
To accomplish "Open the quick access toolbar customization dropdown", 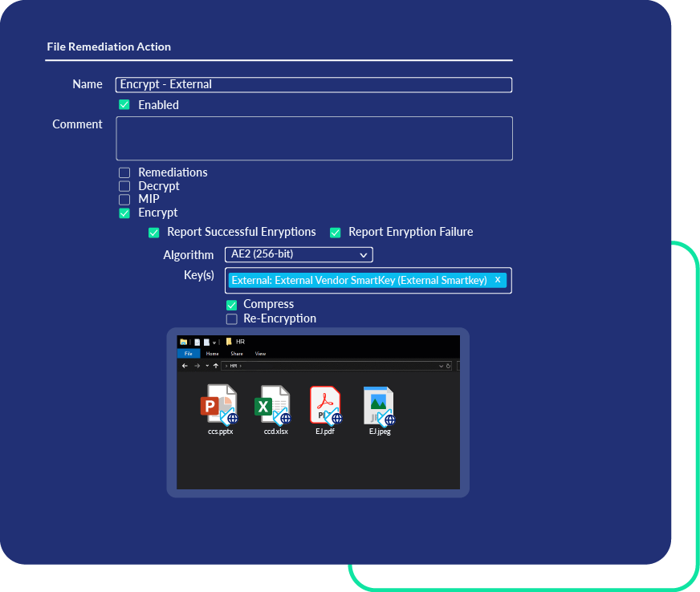I will click(x=214, y=342).
